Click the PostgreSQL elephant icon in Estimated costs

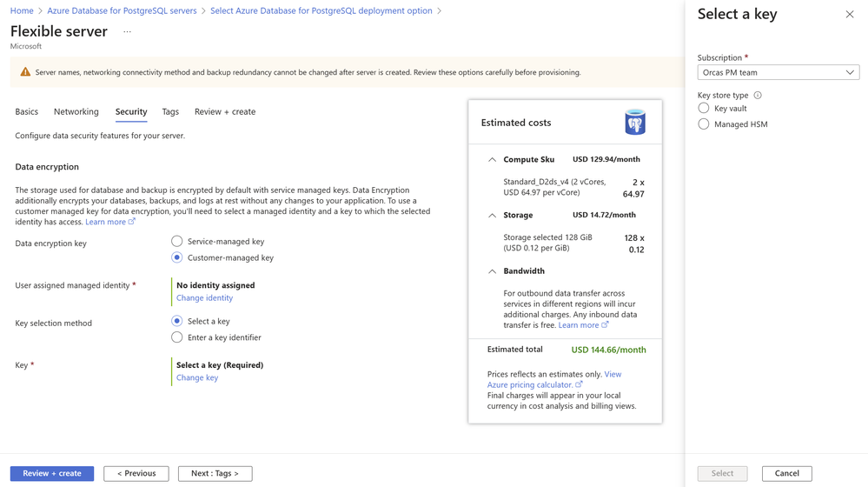pyautogui.click(x=635, y=122)
